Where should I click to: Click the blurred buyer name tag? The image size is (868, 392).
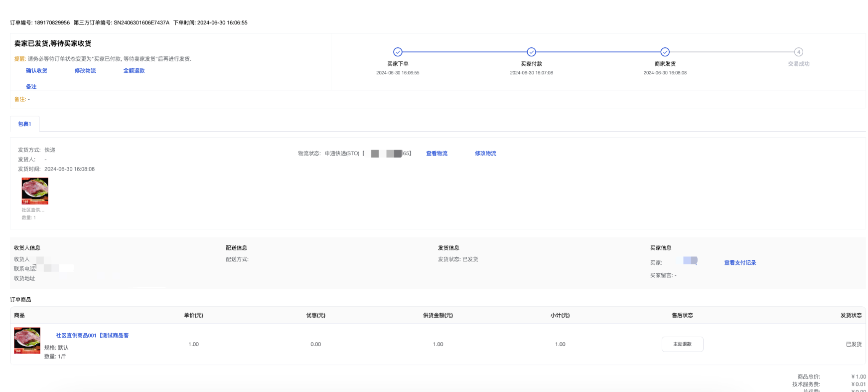(690, 260)
